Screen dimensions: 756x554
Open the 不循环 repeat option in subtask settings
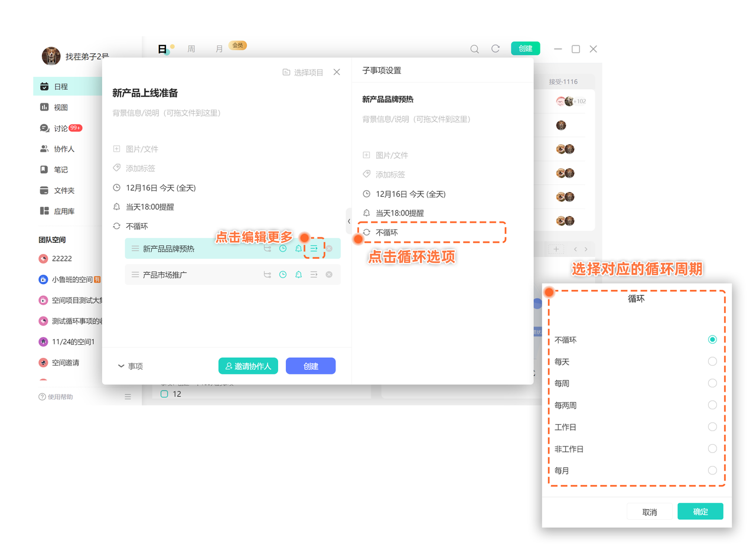(387, 233)
